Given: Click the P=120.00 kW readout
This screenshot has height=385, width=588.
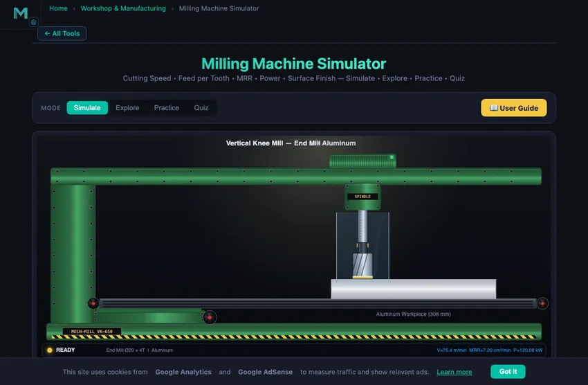Looking at the screenshot, I should click(x=528, y=350).
